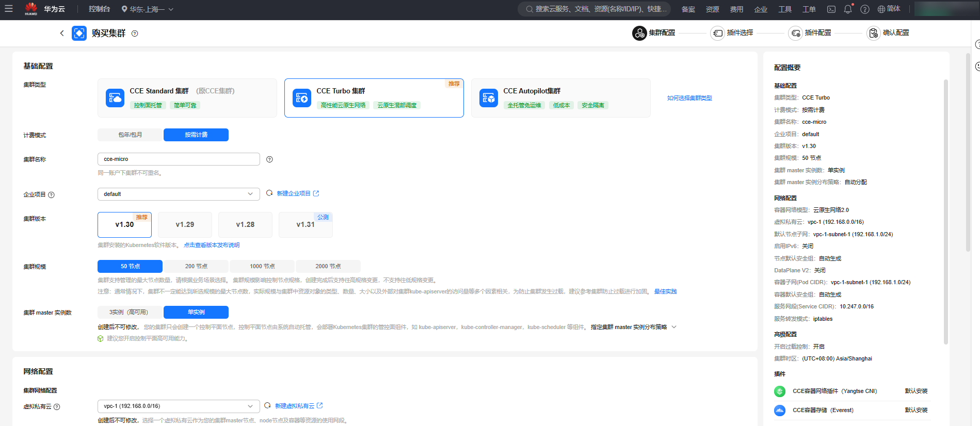Refresh the VPC list

(267, 406)
